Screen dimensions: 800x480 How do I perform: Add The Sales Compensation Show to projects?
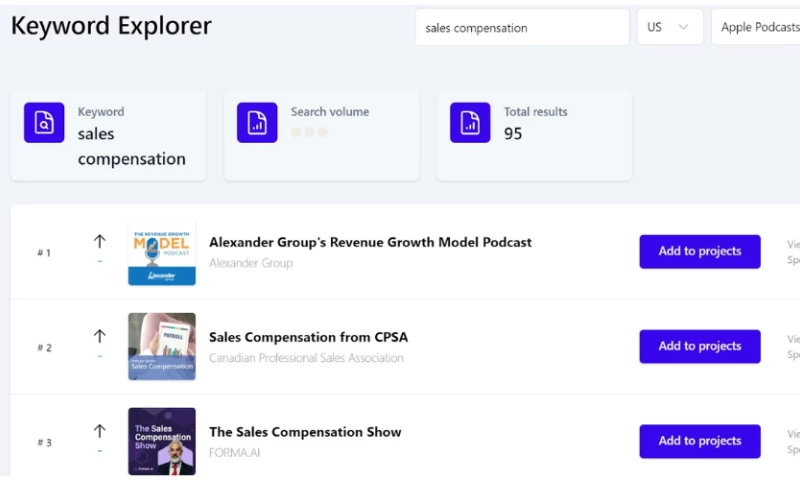point(699,441)
